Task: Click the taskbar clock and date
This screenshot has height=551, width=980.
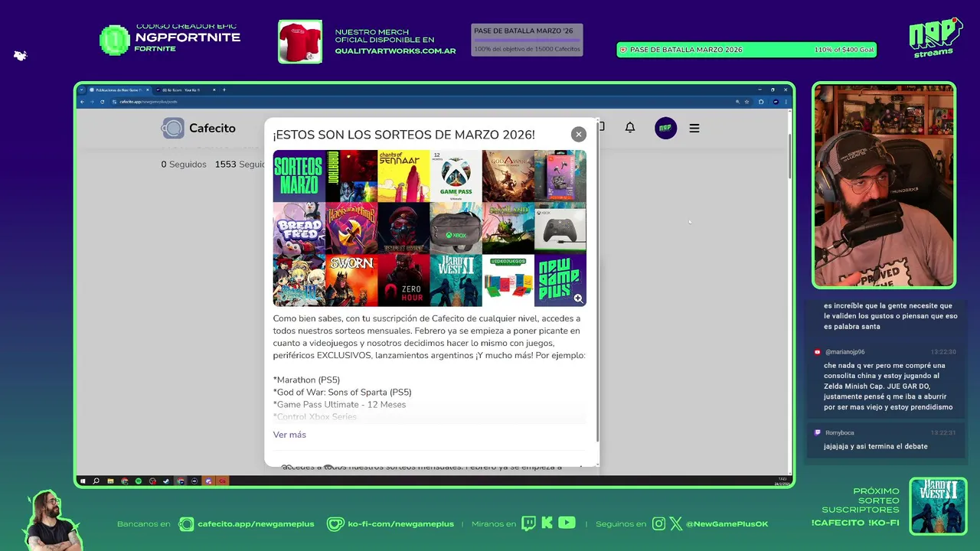Action: [x=782, y=481]
